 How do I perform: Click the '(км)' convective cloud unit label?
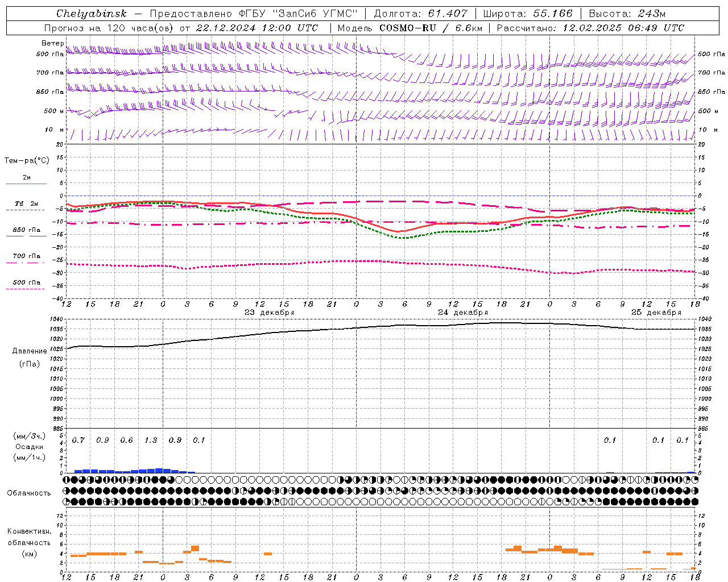click(29, 554)
